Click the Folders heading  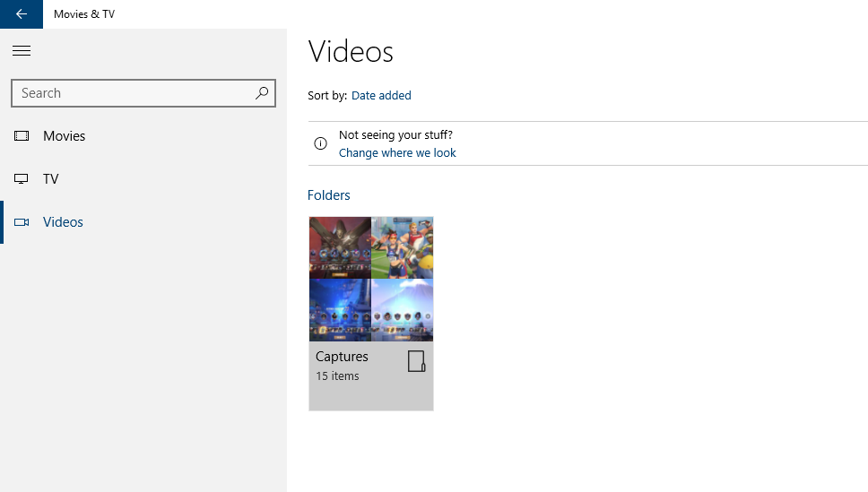pos(329,195)
